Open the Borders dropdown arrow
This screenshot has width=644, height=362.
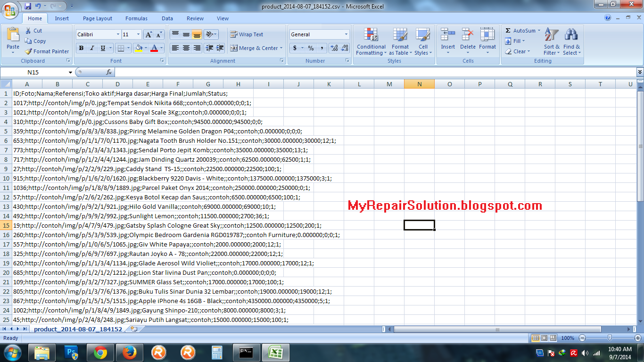click(129, 48)
